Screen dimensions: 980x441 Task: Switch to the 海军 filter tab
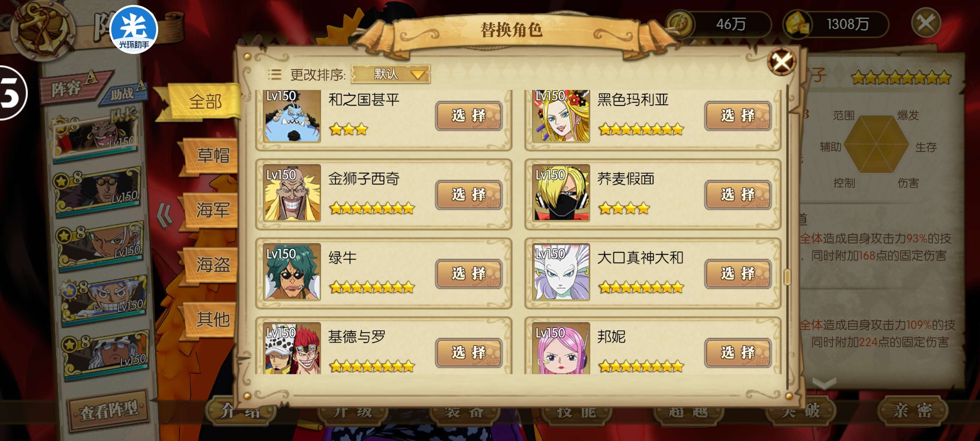coord(211,210)
